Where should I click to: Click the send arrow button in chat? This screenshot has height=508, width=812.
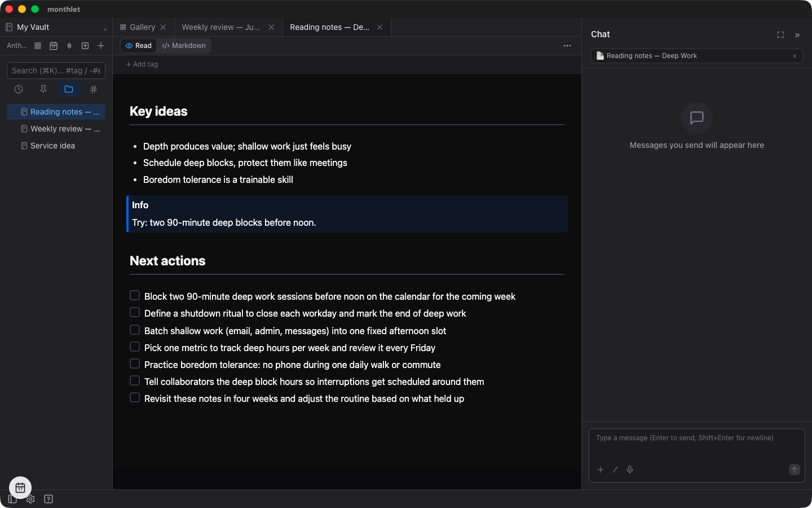click(x=795, y=470)
